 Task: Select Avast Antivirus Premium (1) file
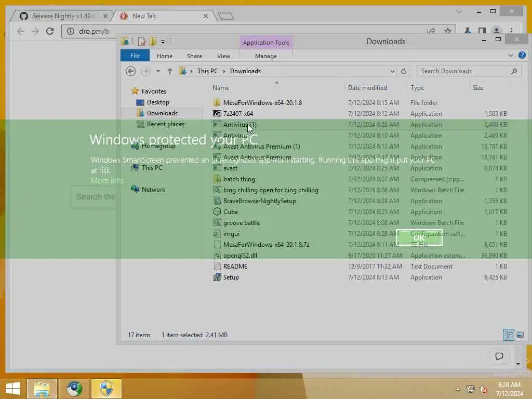(x=262, y=146)
